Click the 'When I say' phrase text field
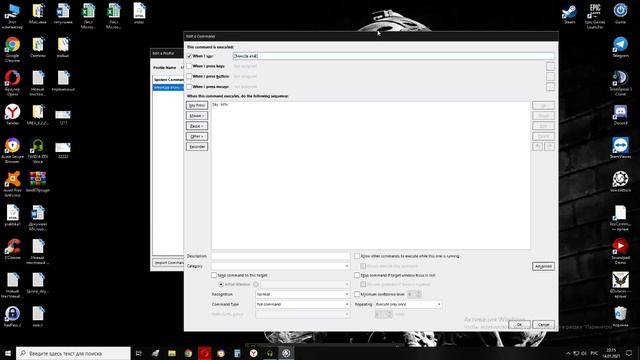This screenshot has height=360, width=640. point(393,56)
